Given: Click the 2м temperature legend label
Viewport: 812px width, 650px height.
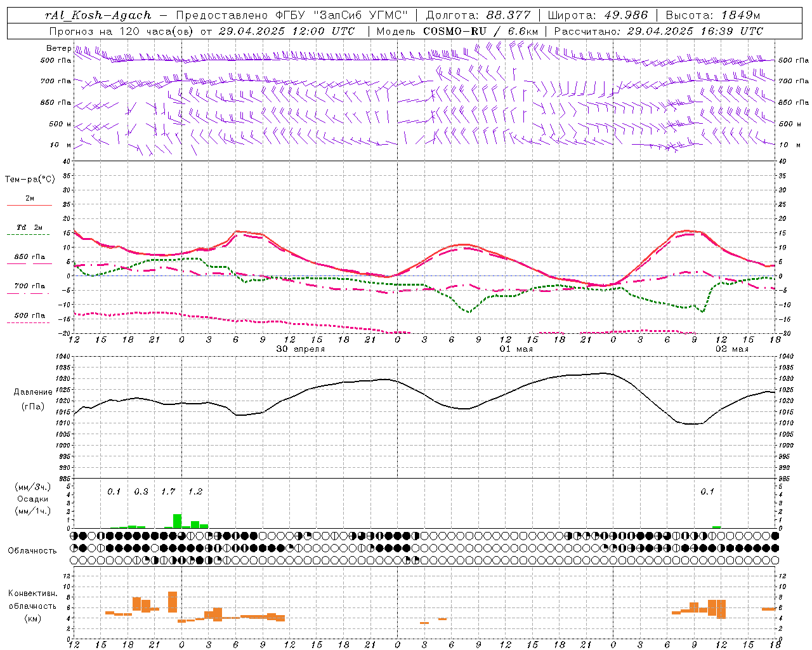Looking at the screenshot, I should (x=30, y=199).
